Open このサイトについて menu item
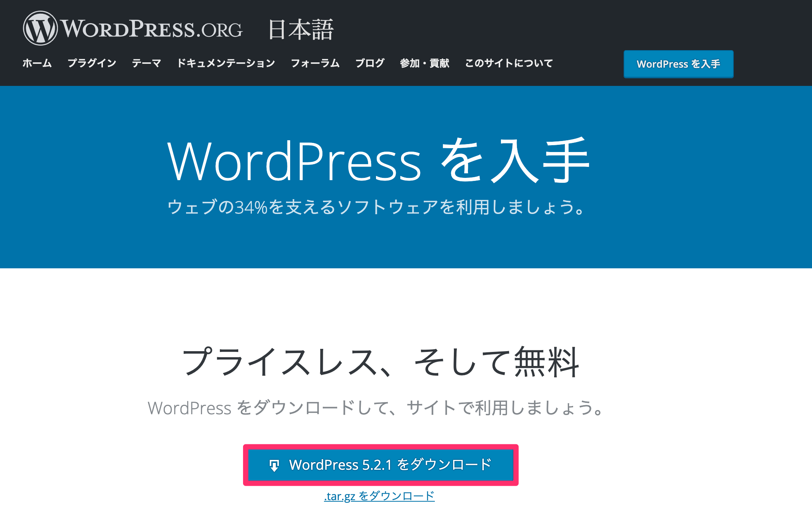 point(509,63)
